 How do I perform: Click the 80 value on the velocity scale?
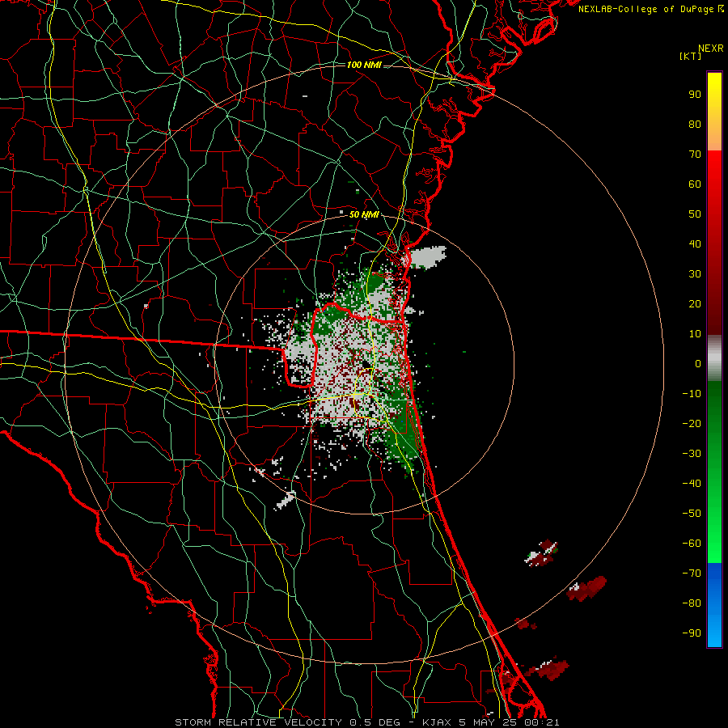(695, 124)
